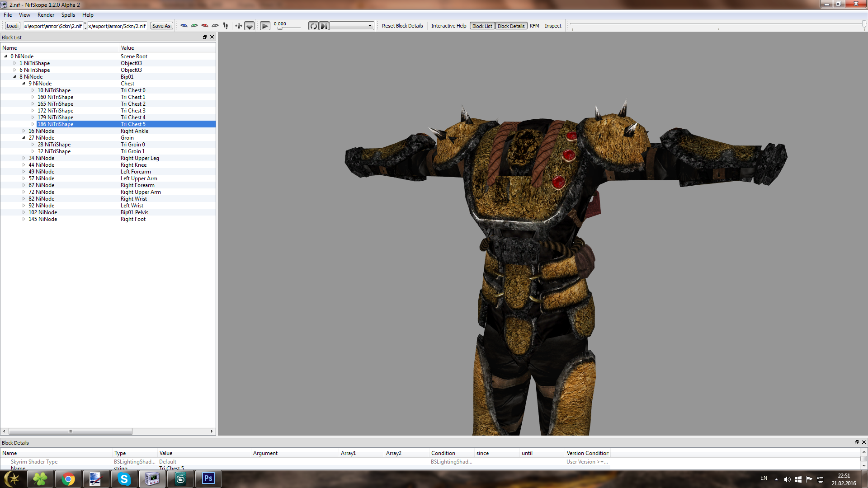The height and width of the screenshot is (488, 868).
Task: Collapse the 0 NiNode Scene Root
Action: [5, 56]
